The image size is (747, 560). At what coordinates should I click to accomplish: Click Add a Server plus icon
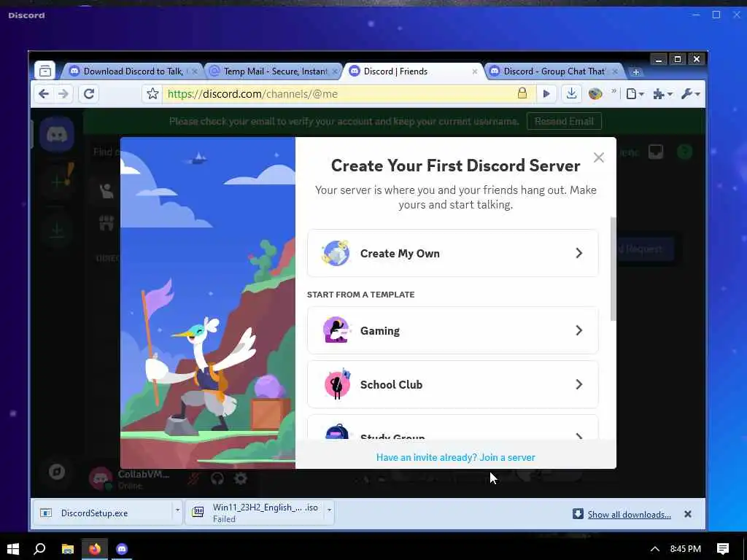click(x=57, y=182)
